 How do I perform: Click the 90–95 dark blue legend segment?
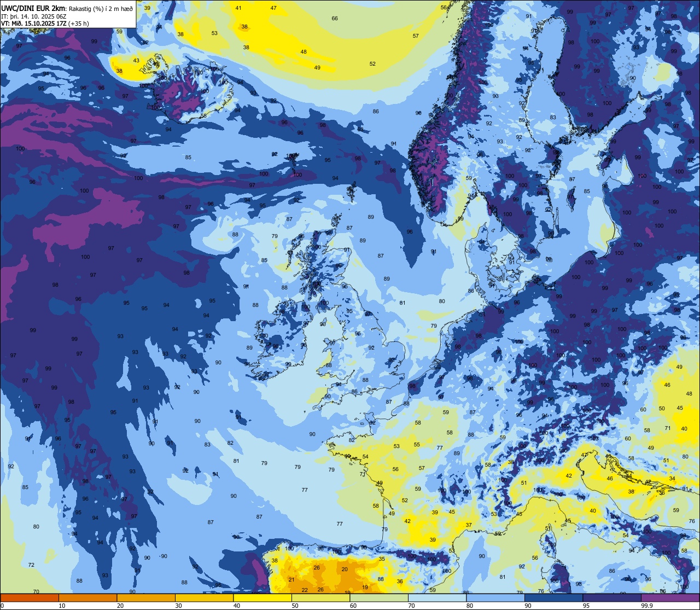point(553,597)
